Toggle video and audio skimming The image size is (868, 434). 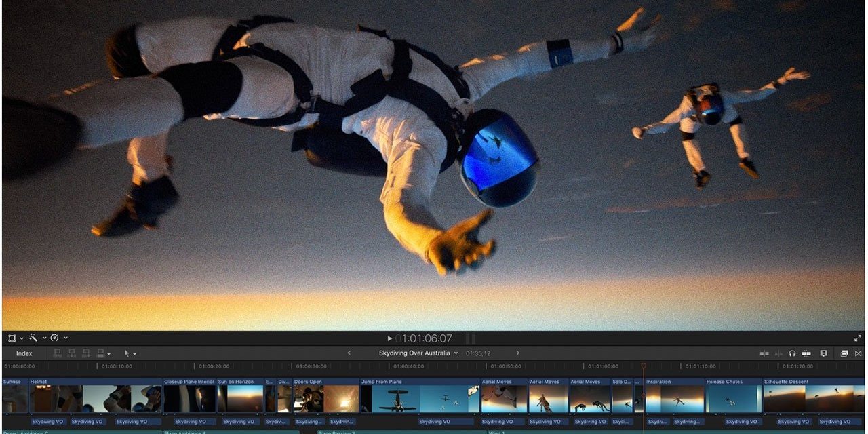click(x=764, y=353)
